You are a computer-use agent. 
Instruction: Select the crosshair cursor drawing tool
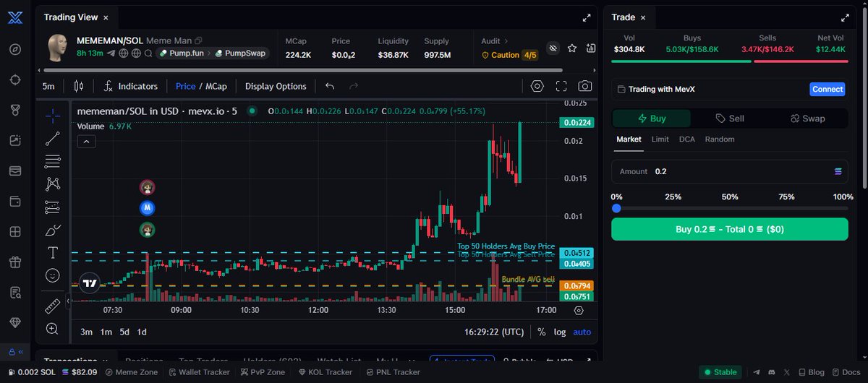pos(53,115)
